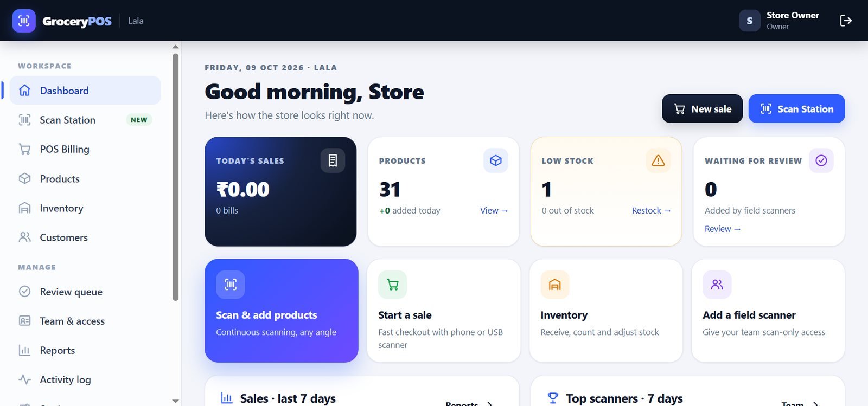Click the Store Owner avatar S
This screenshot has height=406, width=868.
coord(750,21)
